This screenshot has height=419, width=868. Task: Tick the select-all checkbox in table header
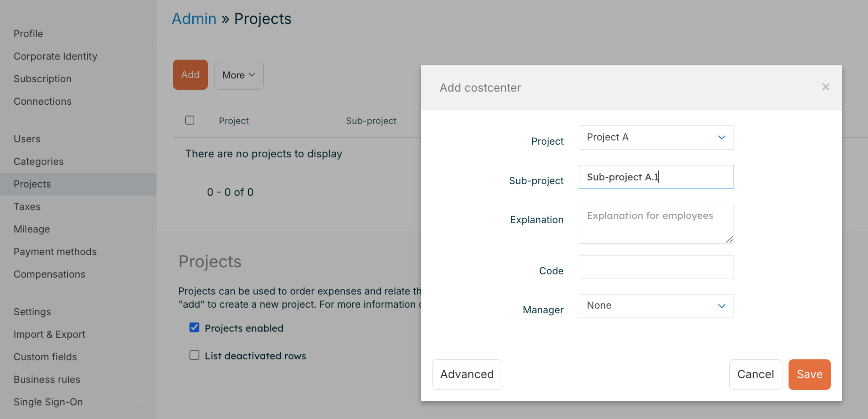pos(190,120)
